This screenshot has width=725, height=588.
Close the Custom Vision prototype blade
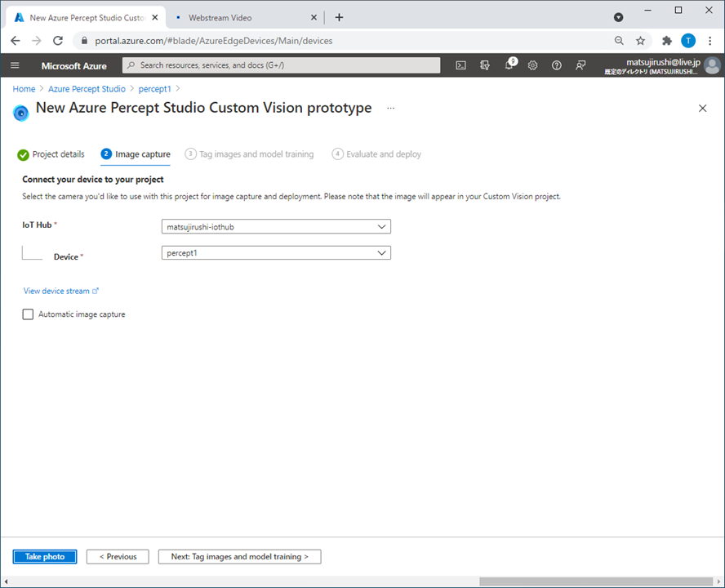[702, 109]
